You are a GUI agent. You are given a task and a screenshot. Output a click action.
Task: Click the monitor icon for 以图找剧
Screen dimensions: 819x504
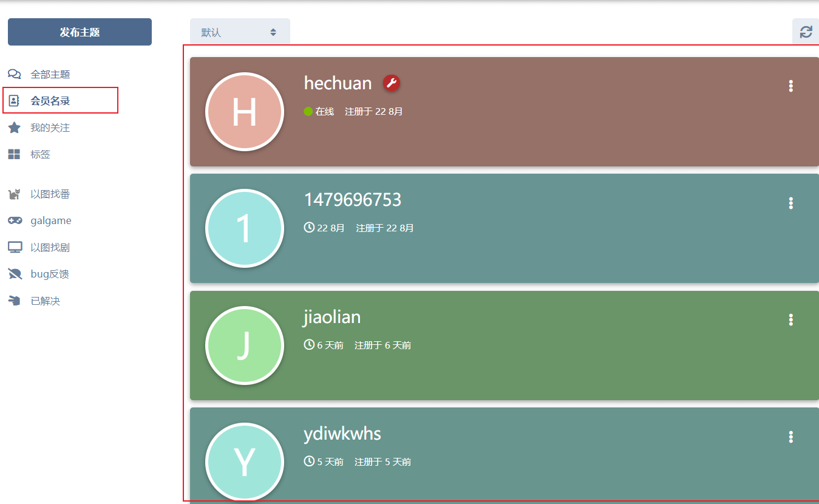click(15, 247)
